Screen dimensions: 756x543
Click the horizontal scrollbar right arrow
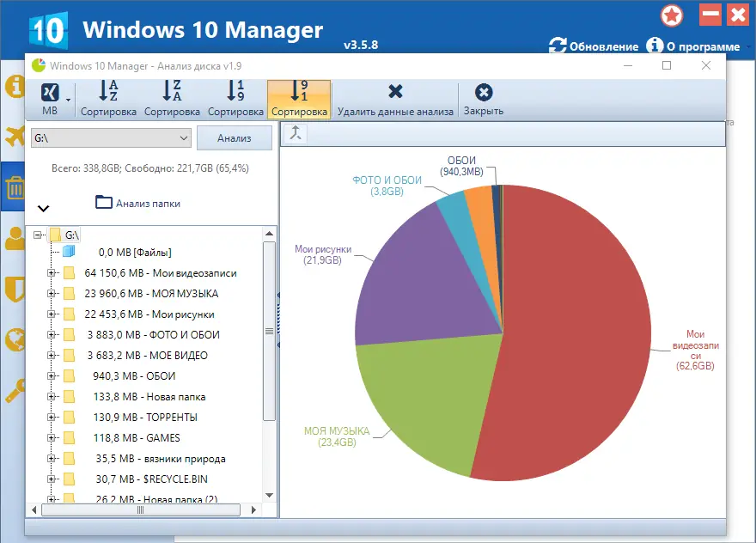(x=254, y=509)
